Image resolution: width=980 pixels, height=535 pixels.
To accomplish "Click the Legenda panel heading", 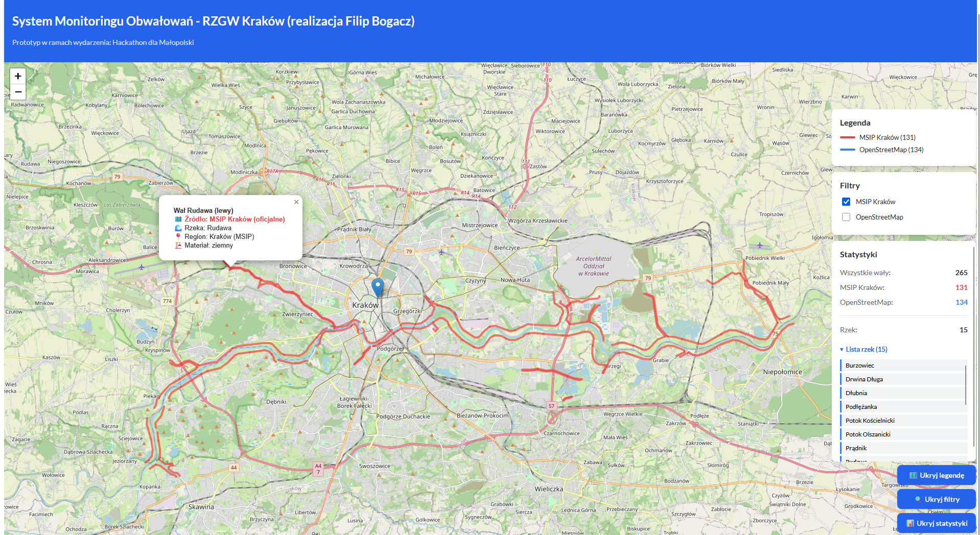I will point(855,123).
